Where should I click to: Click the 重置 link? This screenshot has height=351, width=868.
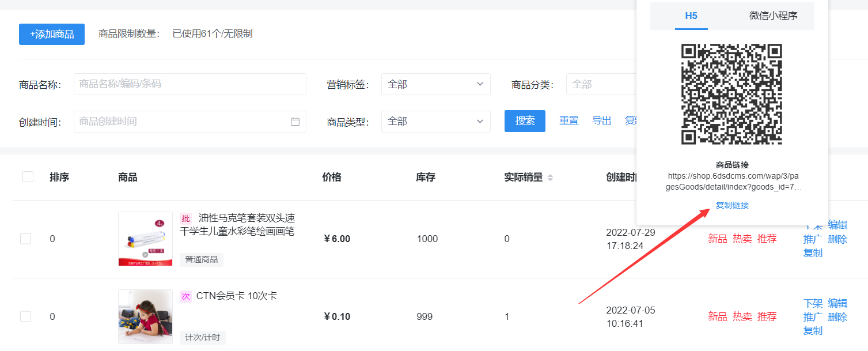pos(569,121)
